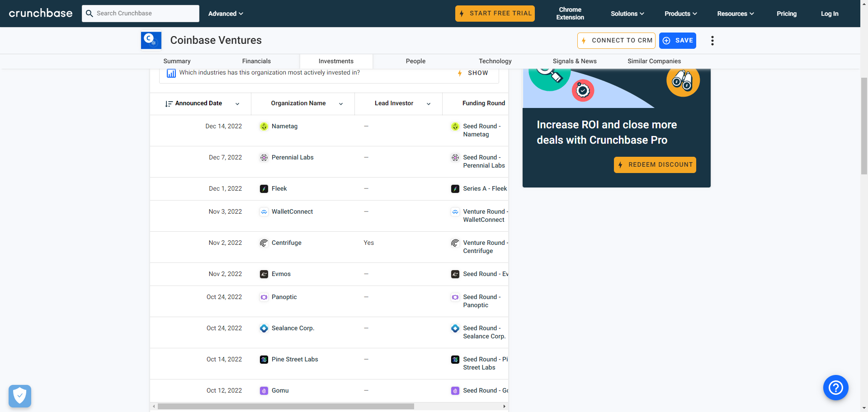The width and height of the screenshot is (868, 412).
Task: Open the privacy shield badge
Action: [x=20, y=396]
